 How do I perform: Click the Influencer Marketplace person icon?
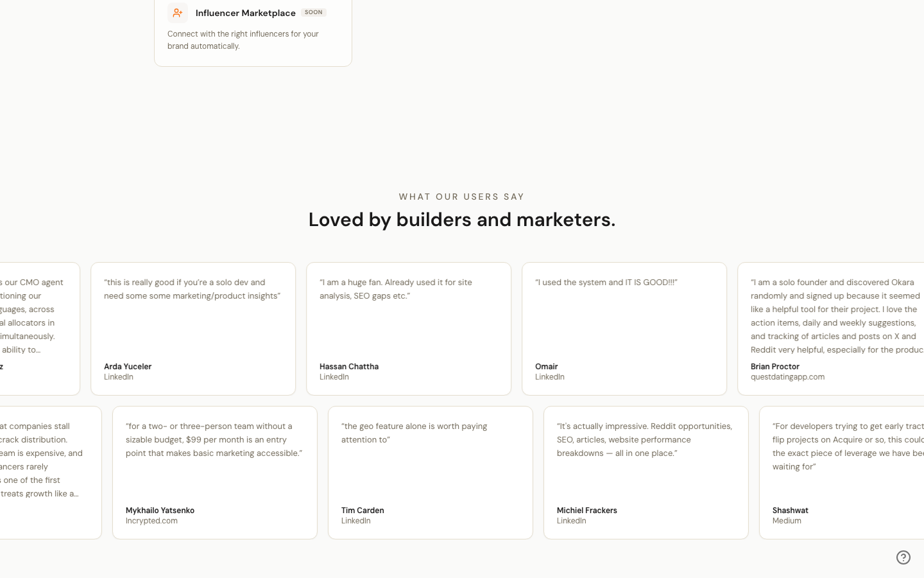tap(178, 13)
